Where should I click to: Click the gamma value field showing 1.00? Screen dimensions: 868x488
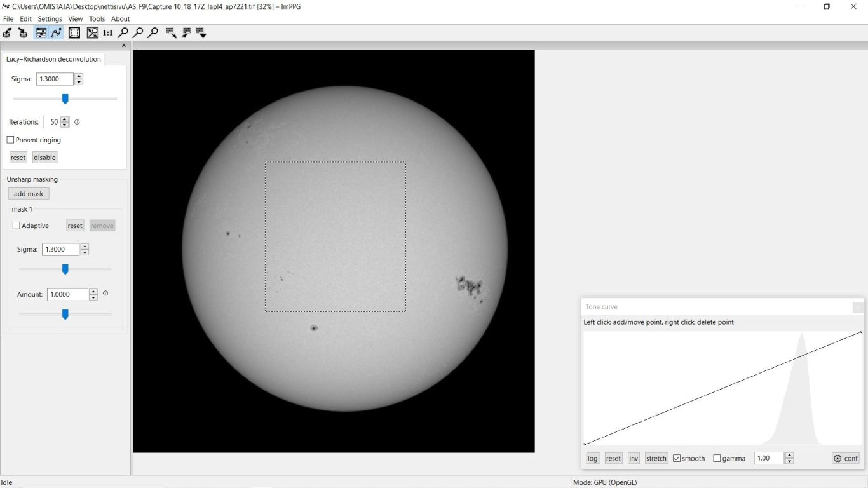coord(770,458)
